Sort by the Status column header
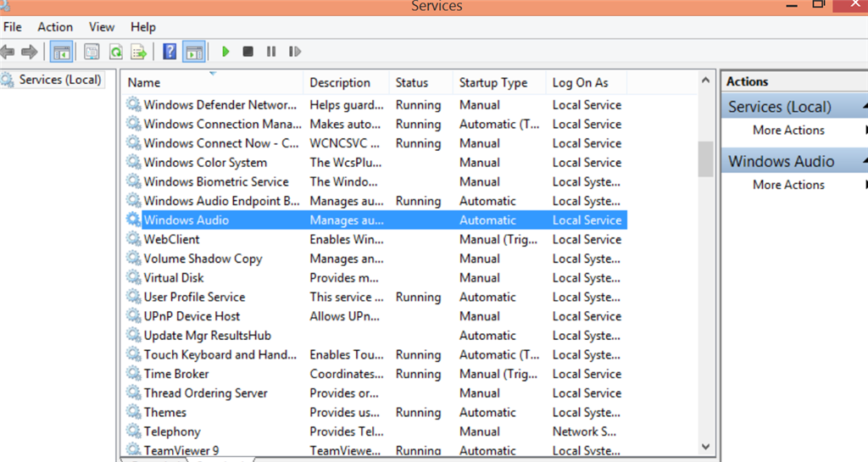The height and width of the screenshot is (462, 868). click(421, 82)
